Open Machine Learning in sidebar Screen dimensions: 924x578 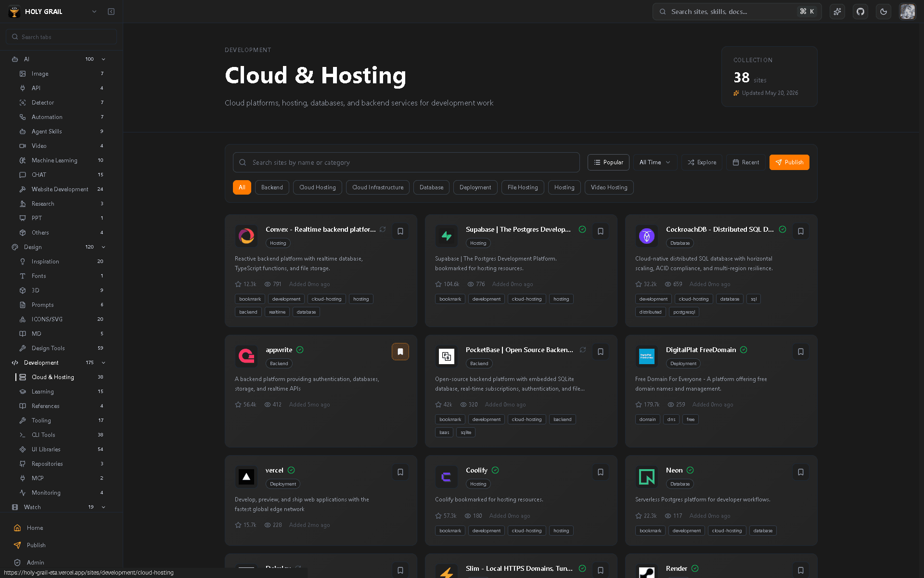coord(61,160)
